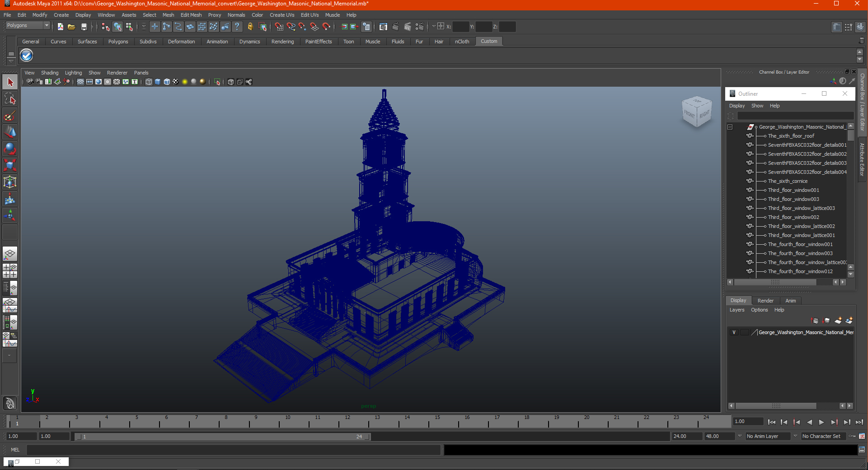Toggle wireframe display cube icon
The height and width of the screenshot is (470, 868).
(x=149, y=82)
